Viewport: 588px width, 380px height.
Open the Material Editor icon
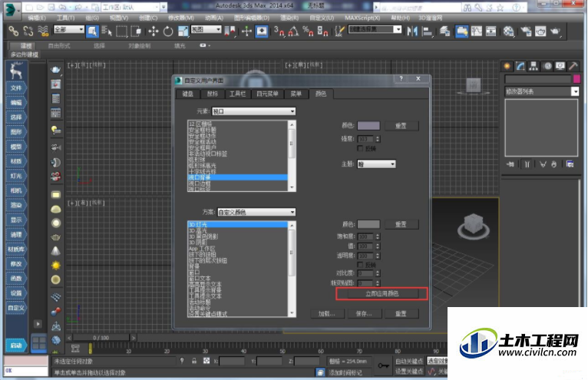(x=508, y=31)
